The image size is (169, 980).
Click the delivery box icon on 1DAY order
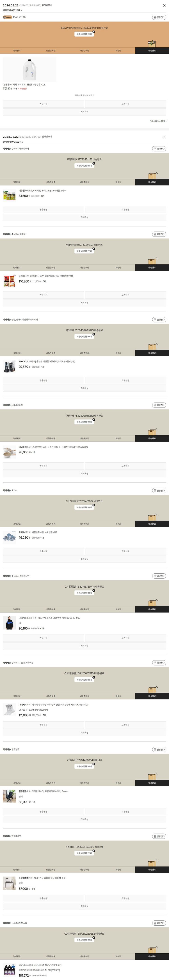click(152, 44)
